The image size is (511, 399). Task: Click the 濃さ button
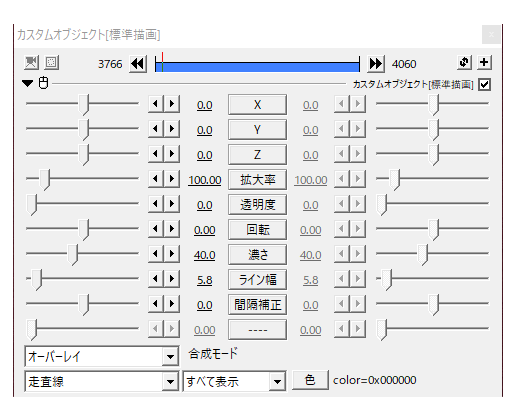(x=257, y=255)
